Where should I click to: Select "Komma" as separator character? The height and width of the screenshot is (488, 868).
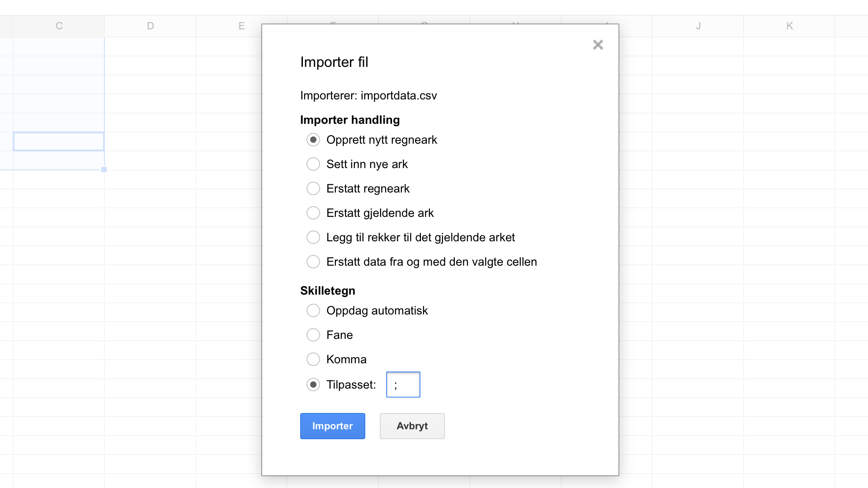(x=313, y=359)
